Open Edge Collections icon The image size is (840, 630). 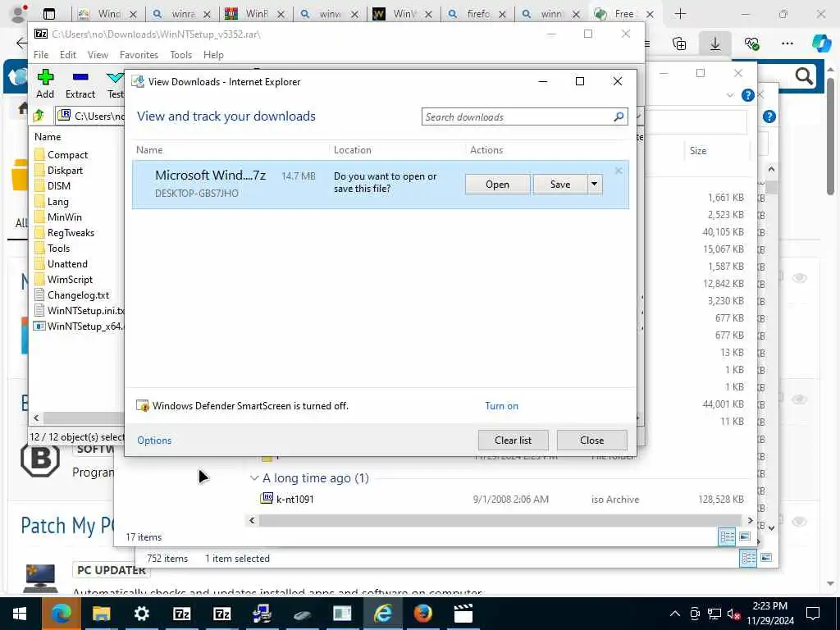coord(679,43)
